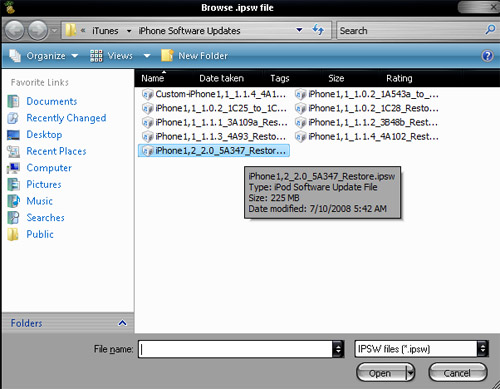Image resolution: width=500 pixels, height=389 pixels.
Task: Expand the Folders pane chevron
Action: (x=122, y=323)
